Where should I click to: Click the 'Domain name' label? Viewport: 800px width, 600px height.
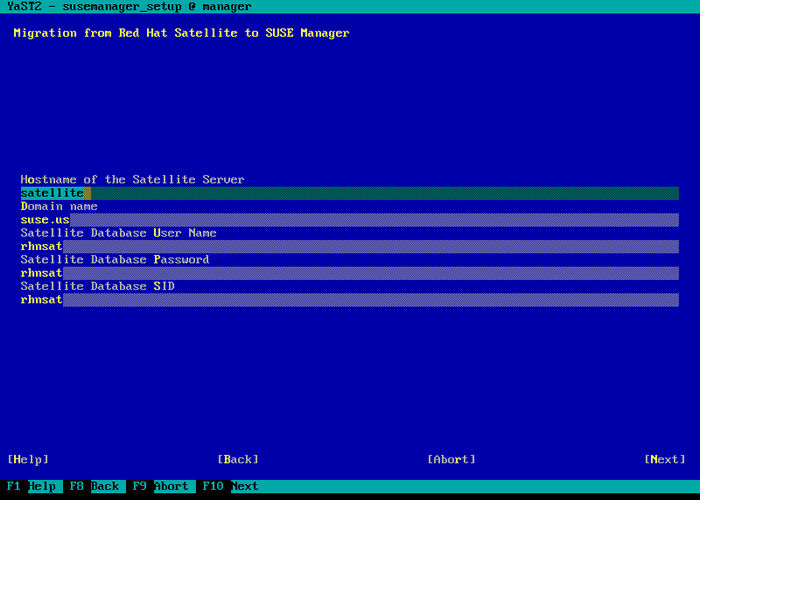click(59, 206)
